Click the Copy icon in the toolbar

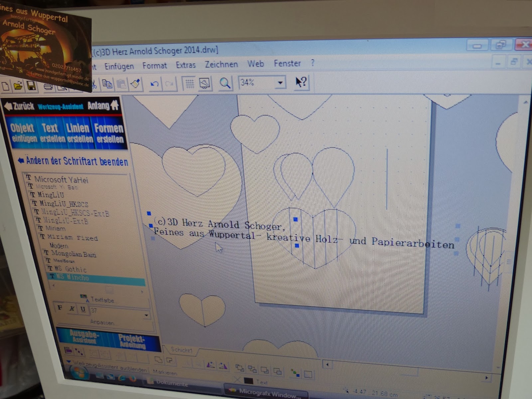click(107, 84)
